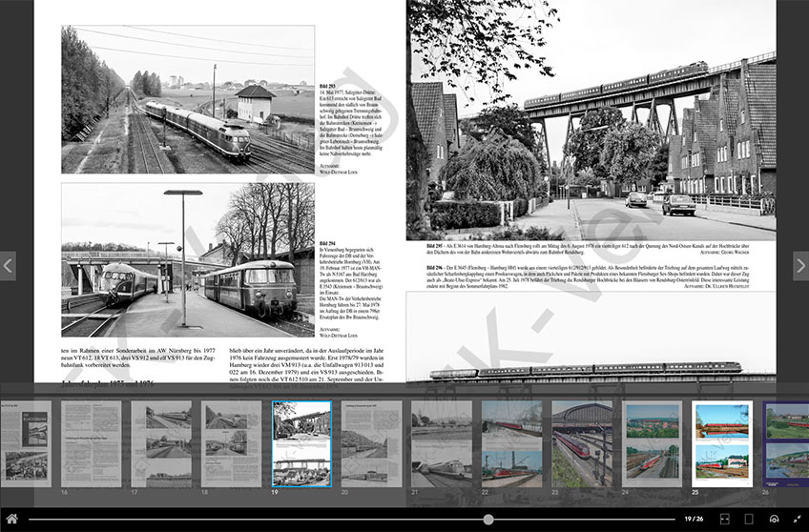Move the page progress slider handle

tap(488, 519)
